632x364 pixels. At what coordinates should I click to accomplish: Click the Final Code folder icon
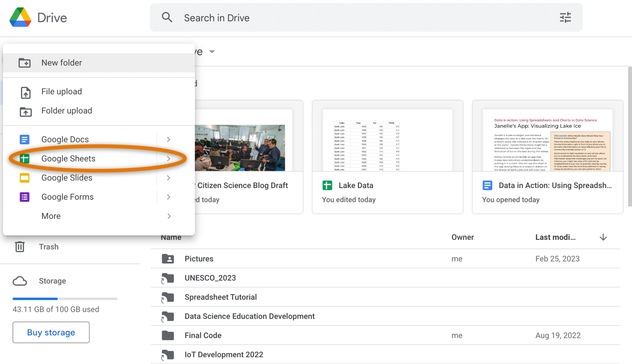(x=168, y=335)
